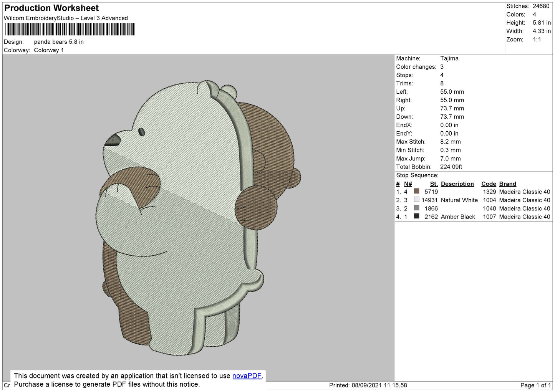Select the Max Stitch value 8.2 mm
Viewport: 555px width, 392px height.
450,142
